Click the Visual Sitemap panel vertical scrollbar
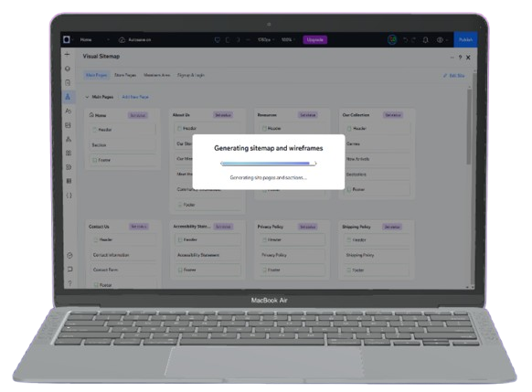This screenshot has height=392, width=532. (x=469, y=127)
